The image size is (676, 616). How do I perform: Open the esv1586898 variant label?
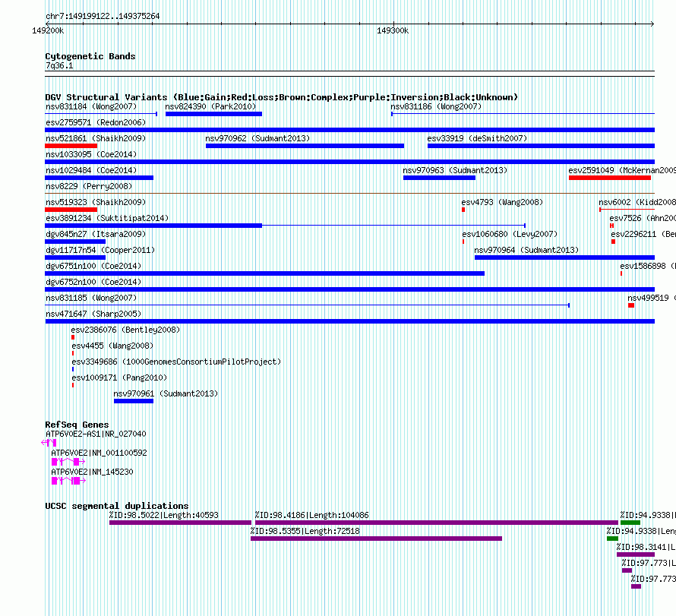point(648,266)
